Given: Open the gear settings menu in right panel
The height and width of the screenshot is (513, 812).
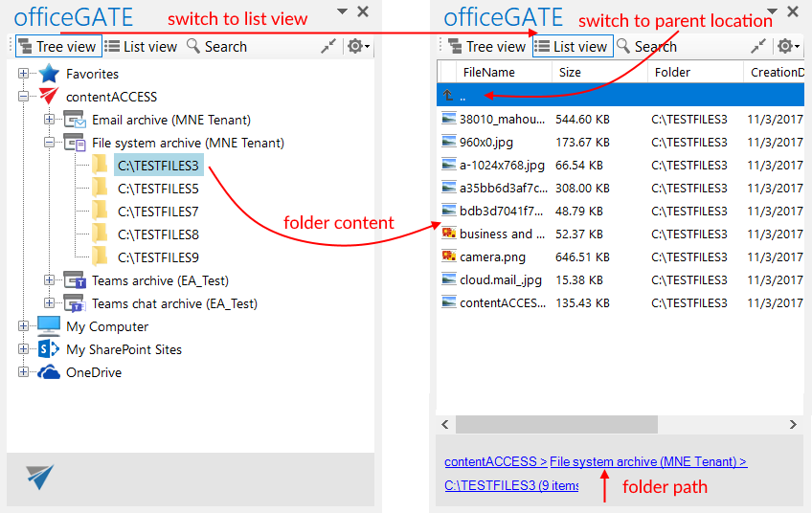Looking at the screenshot, I should point(788,46).
